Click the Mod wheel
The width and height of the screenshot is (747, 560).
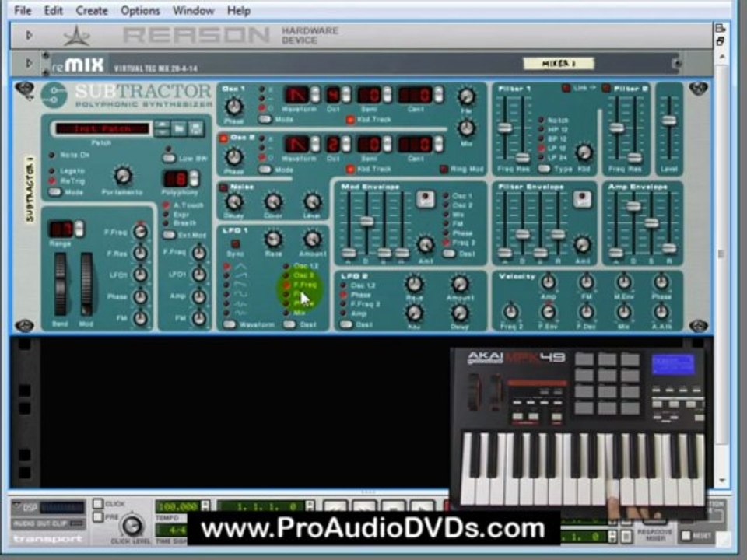click(86, 285)
